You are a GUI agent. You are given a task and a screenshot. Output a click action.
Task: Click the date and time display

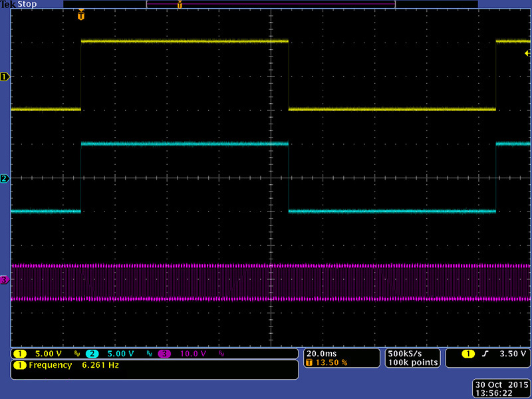(501, 389)
